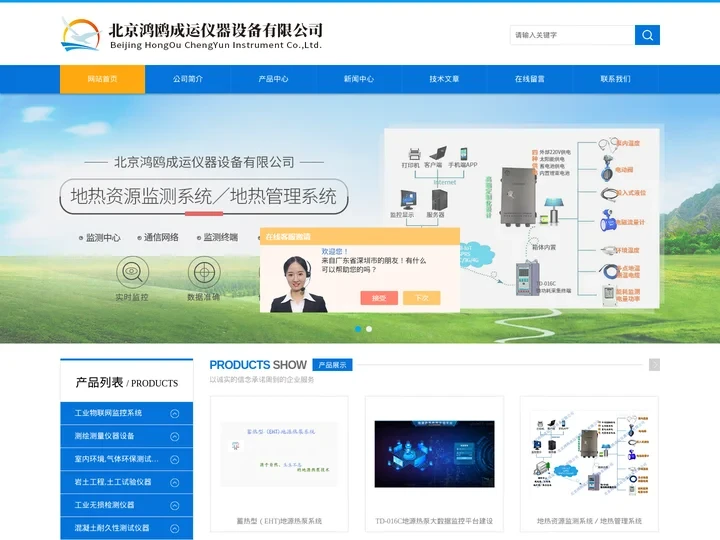The width and height of the screenshot is (720, 540).
Task: Click the next arrow in Products Show
Action: tap(654, 365)
